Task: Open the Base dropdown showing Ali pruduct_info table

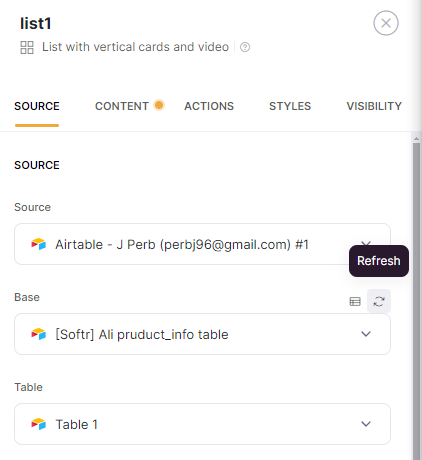Action: point(202,334)
